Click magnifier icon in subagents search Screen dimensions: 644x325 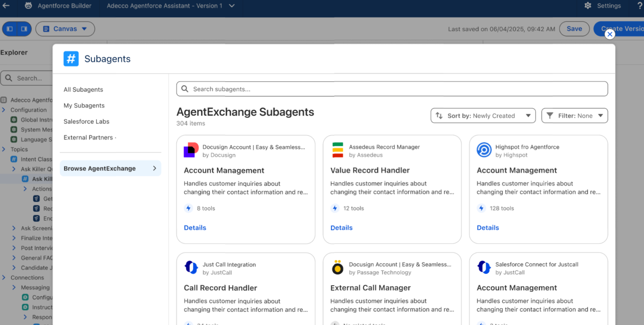[x=185, y=89]
